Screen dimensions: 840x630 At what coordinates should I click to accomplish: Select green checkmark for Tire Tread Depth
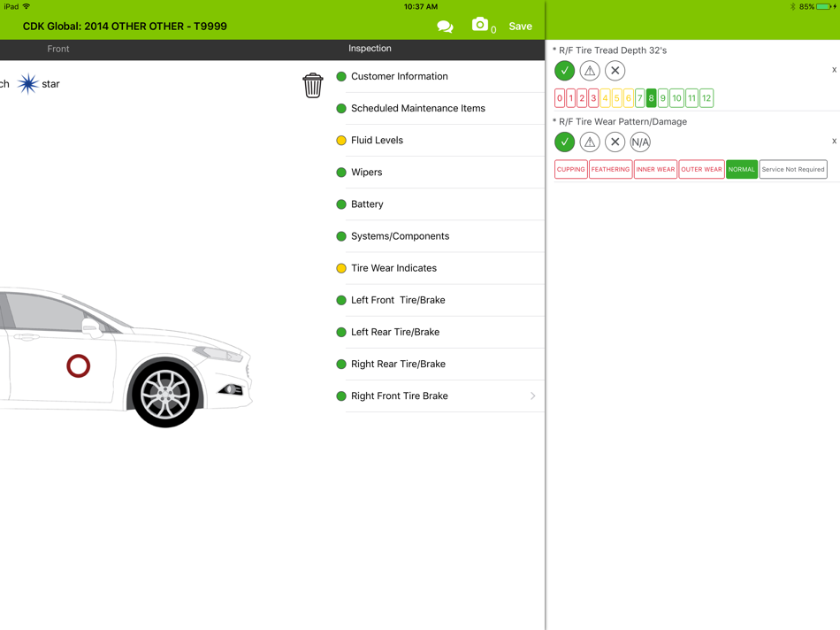point(564,71)
